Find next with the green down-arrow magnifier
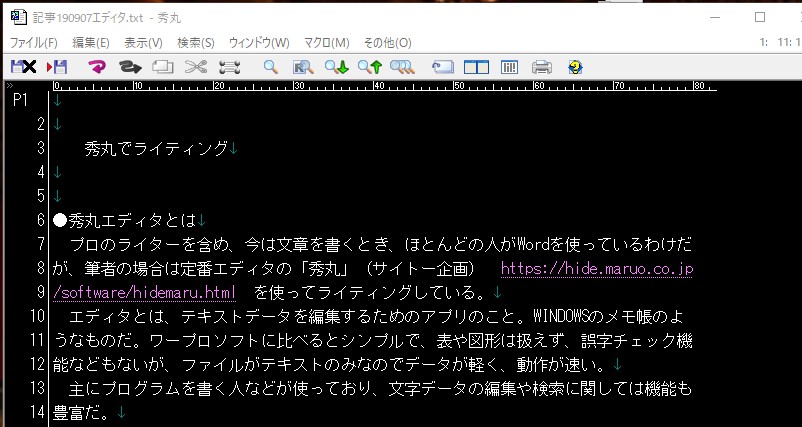This screenshot has height=427, width=802. click(x=337, y=66)
